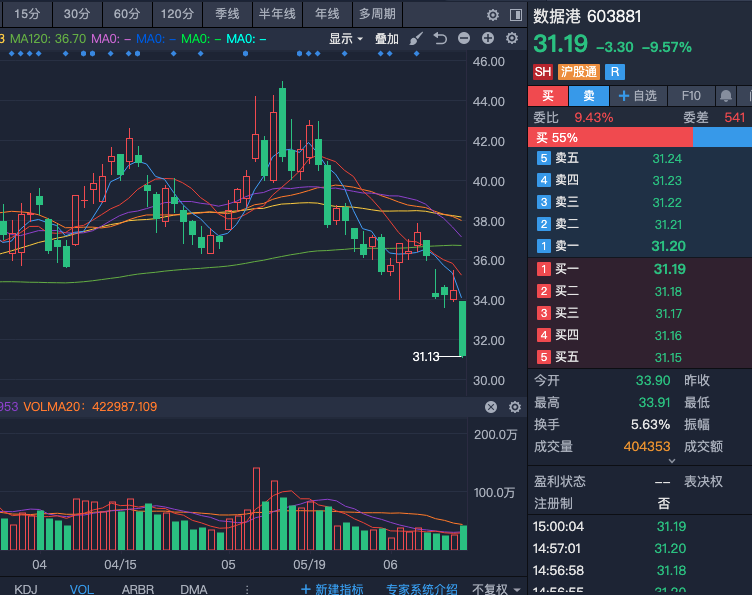Click the price alert bell icon

click(x=726, y=96)
